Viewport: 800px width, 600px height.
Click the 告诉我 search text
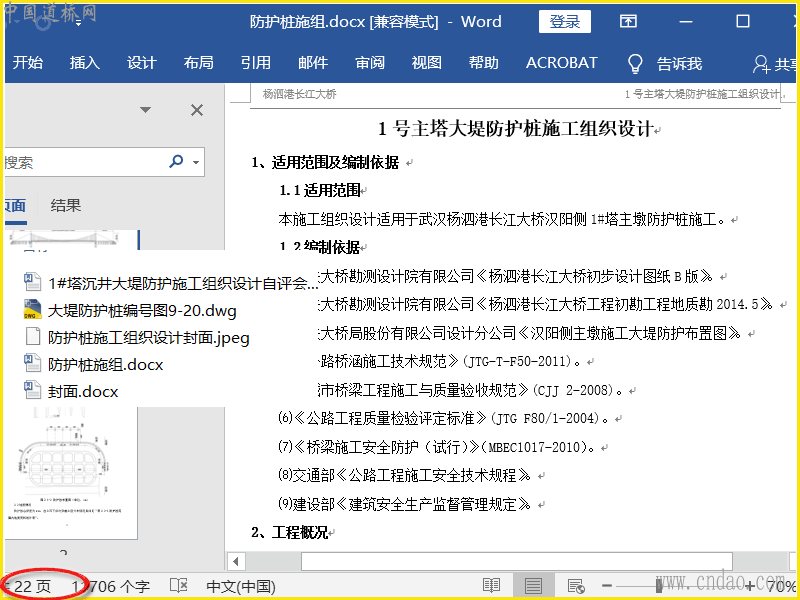coord(680,64)
